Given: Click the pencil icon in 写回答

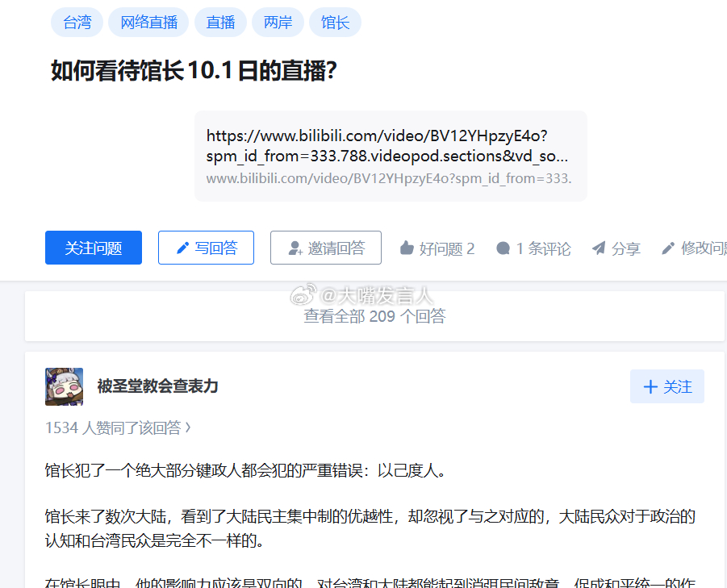Looking at the screenshot, I should 182,248.
